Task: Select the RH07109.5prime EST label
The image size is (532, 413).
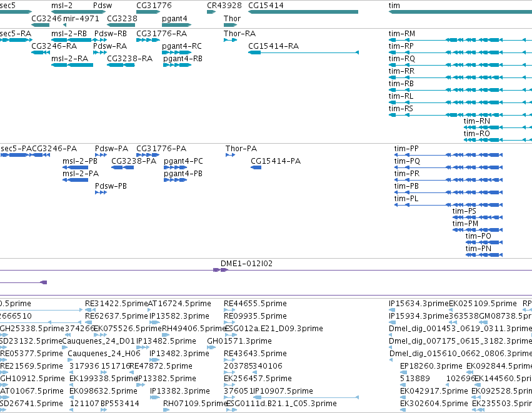Action: 195,404
